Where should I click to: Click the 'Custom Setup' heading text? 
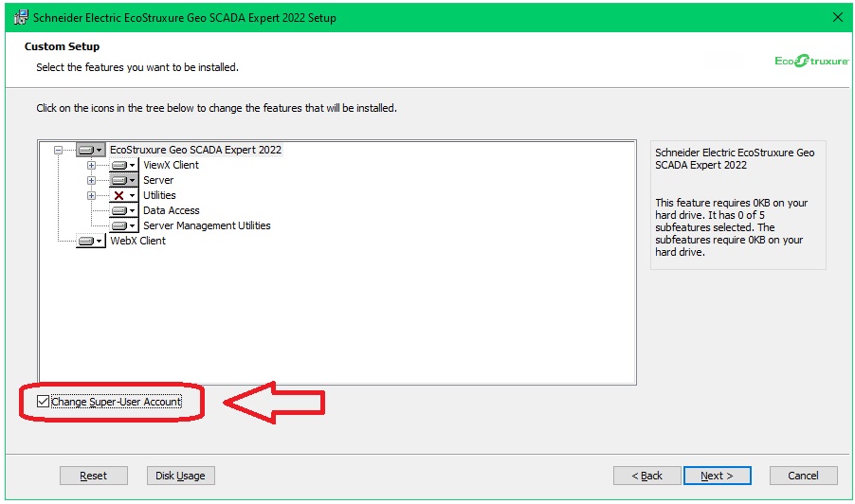point(63,46)
